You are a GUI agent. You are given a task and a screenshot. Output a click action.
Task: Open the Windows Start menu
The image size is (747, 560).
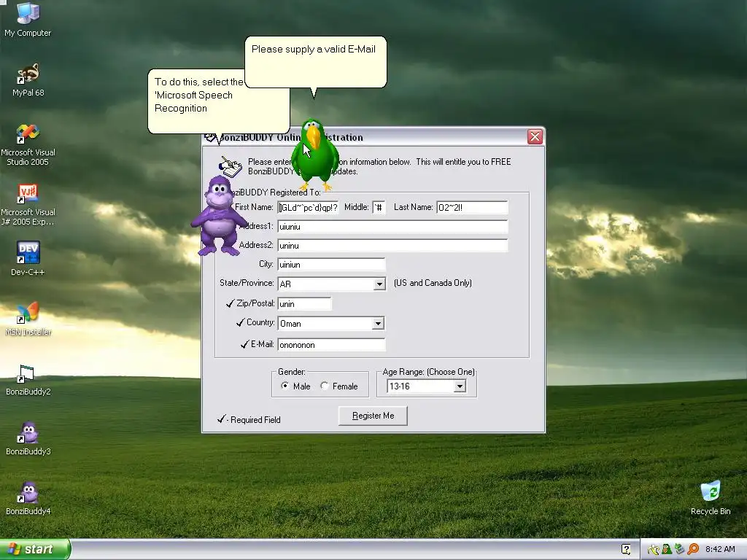coord(35,550)
